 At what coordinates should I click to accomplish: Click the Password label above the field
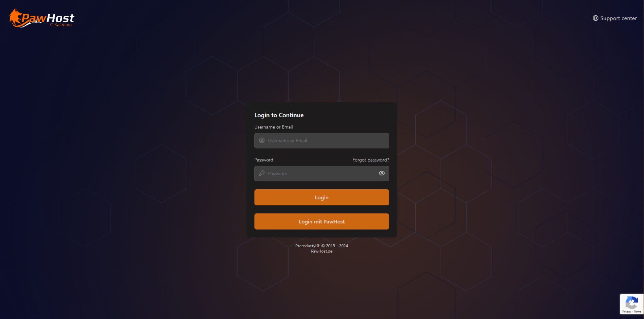pos(264,160)
